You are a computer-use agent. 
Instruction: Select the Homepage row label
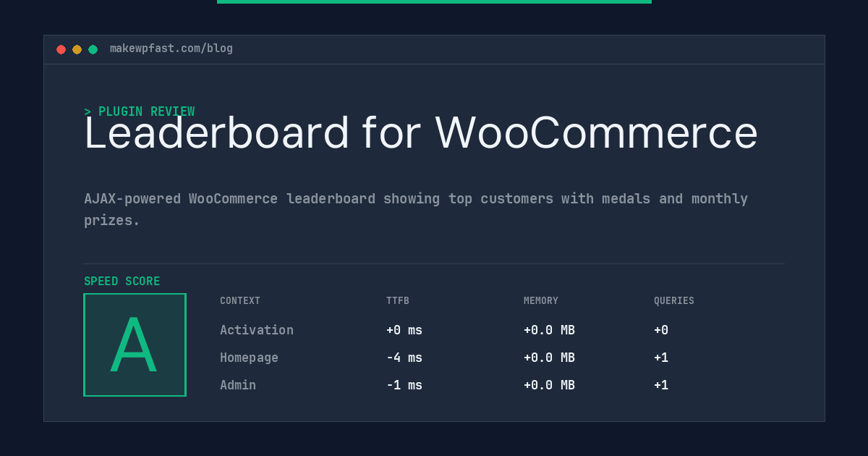[249, 358]
